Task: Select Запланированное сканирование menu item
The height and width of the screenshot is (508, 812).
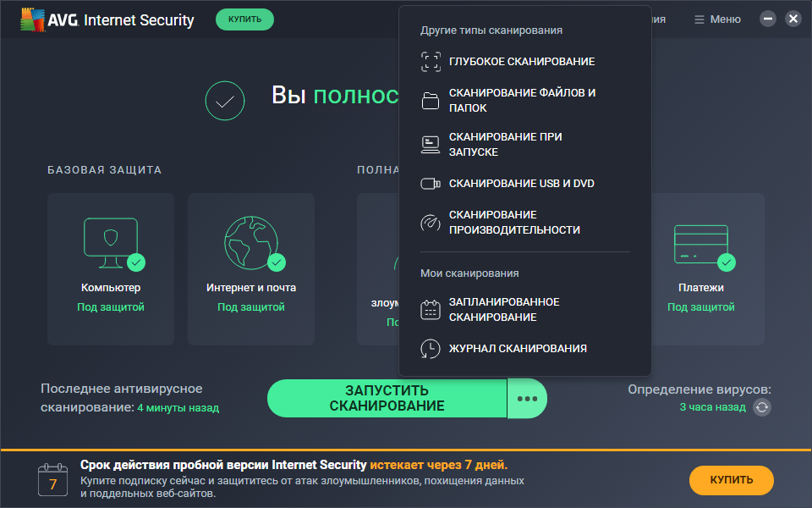Action: pyautogui.click(x=504, y=310)
